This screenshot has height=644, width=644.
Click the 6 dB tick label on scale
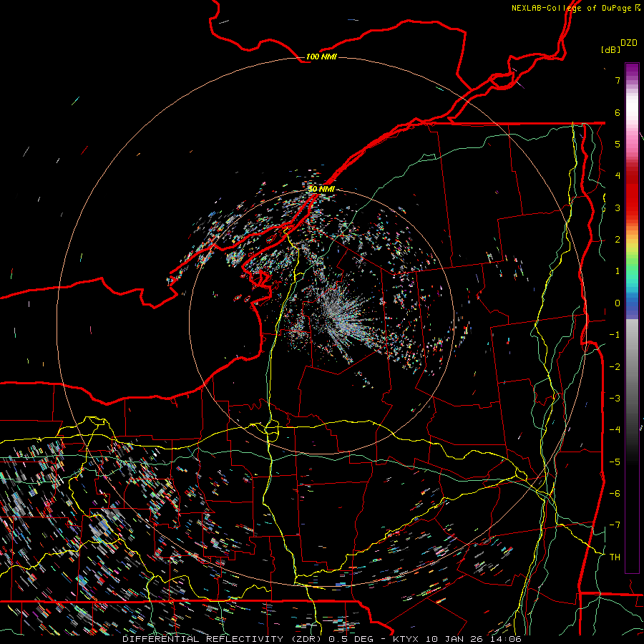(618, 112)
